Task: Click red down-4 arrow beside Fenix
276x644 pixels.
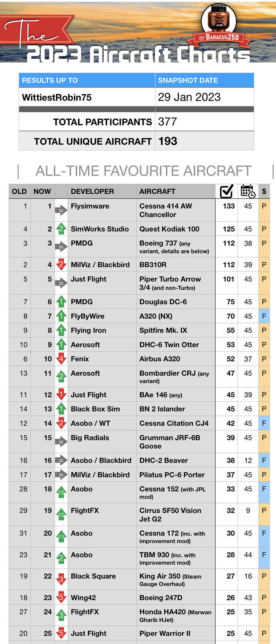Action: click(x=61, y=359)
